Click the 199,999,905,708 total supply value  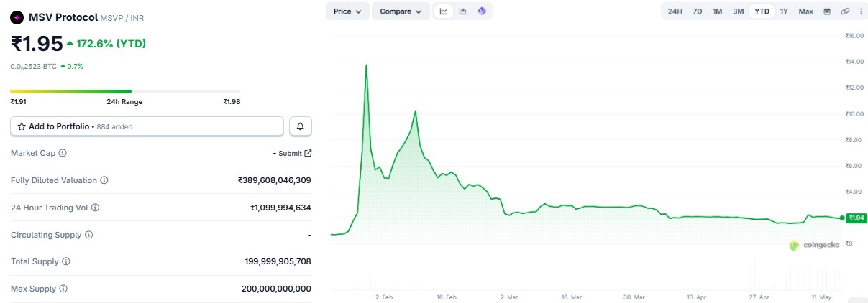click(x=278, y=261)
